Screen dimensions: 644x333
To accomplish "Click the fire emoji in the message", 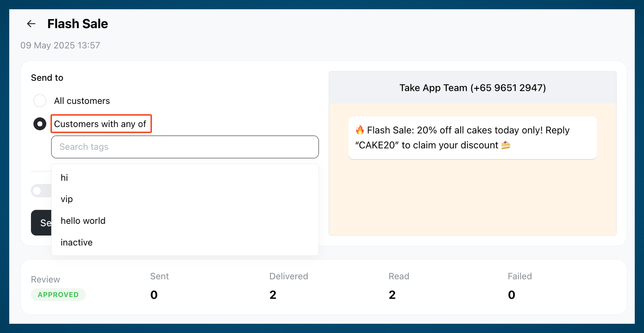I will tap(360, 130).
